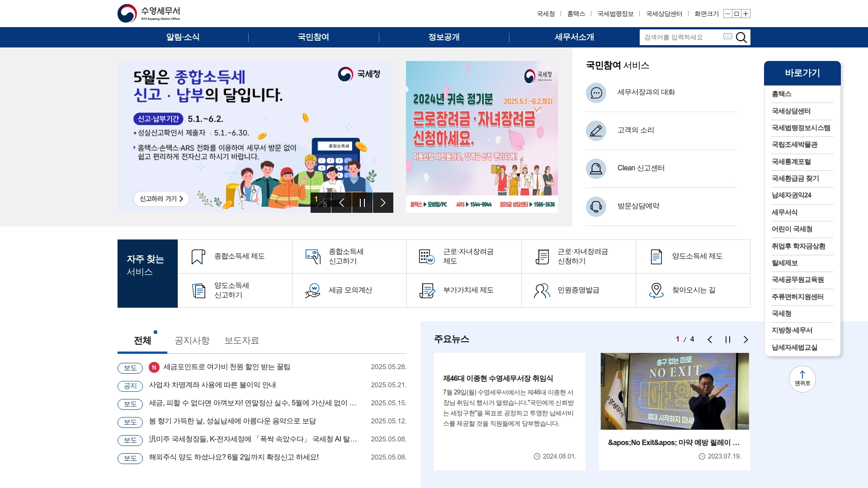868x488 pixels.
Task: Open the virtual keyboard icon in search box
Action: [x=727, y=36]
